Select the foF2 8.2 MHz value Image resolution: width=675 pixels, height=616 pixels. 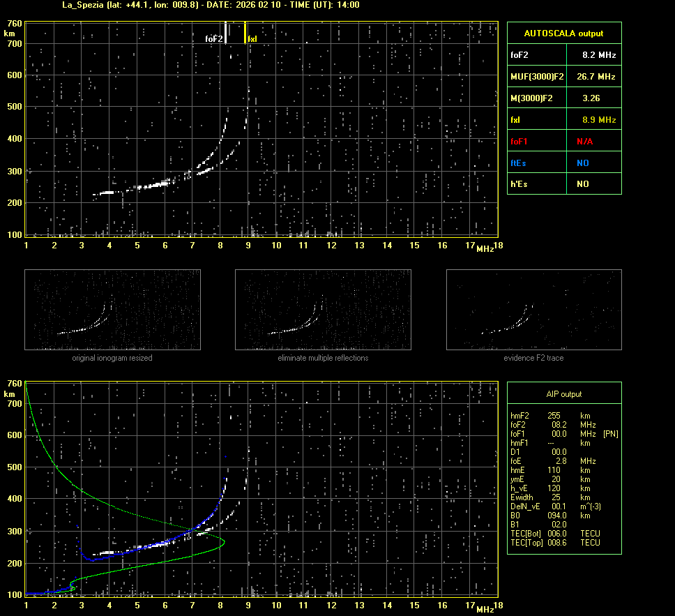598,54
